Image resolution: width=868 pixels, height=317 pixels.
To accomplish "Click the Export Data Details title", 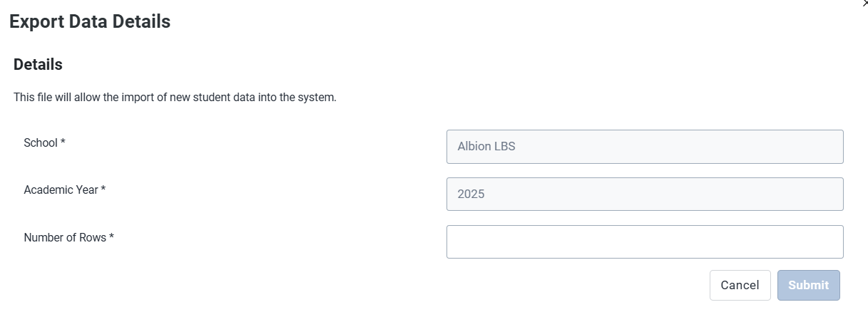I will (90, 21).
